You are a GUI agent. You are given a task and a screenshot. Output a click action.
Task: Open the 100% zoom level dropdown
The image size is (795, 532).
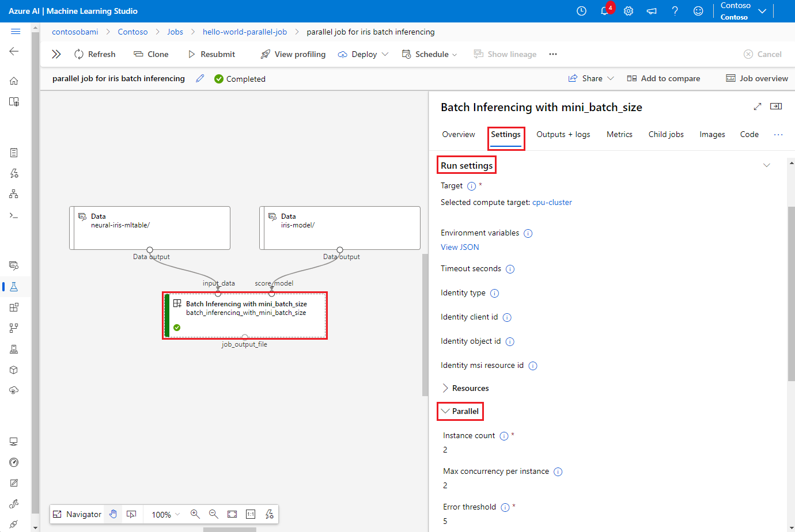pos(166,514)
